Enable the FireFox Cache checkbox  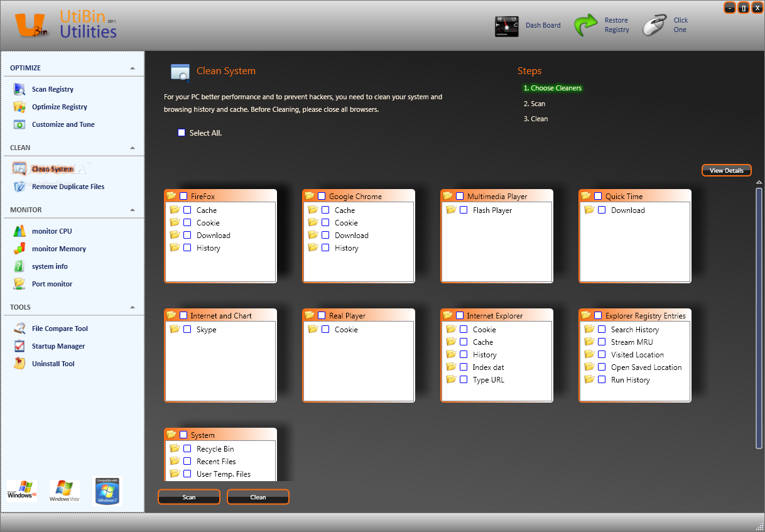[187, 210]
